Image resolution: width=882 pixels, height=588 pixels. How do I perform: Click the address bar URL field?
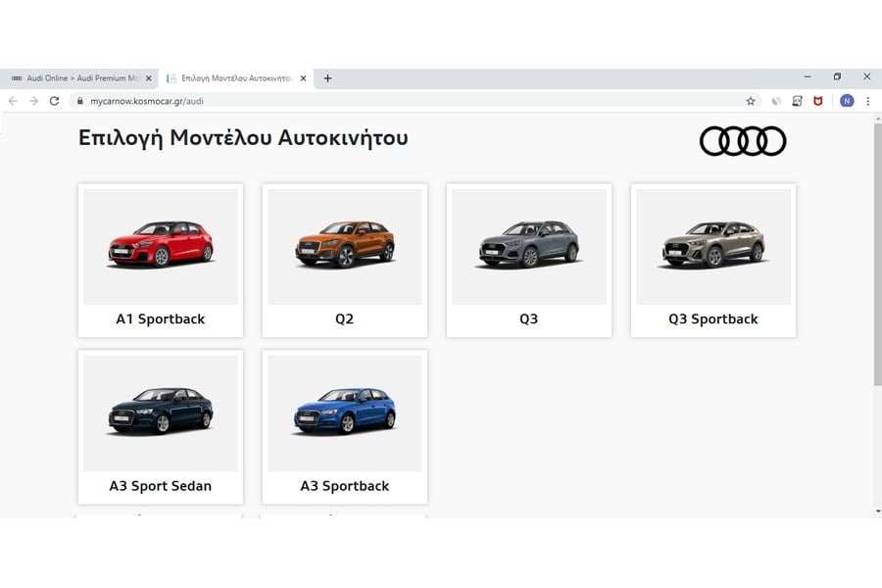(392, 101)
